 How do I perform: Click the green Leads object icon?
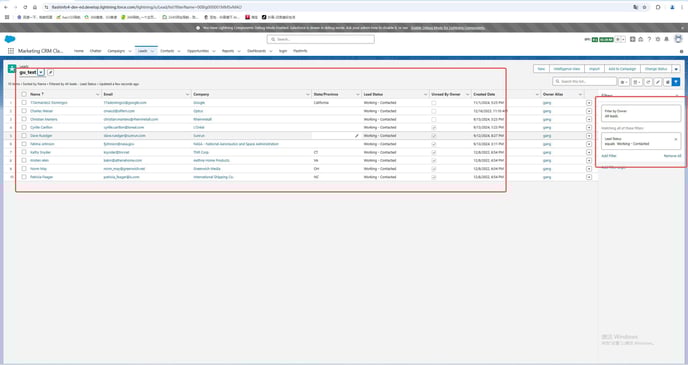pos(12,69)
